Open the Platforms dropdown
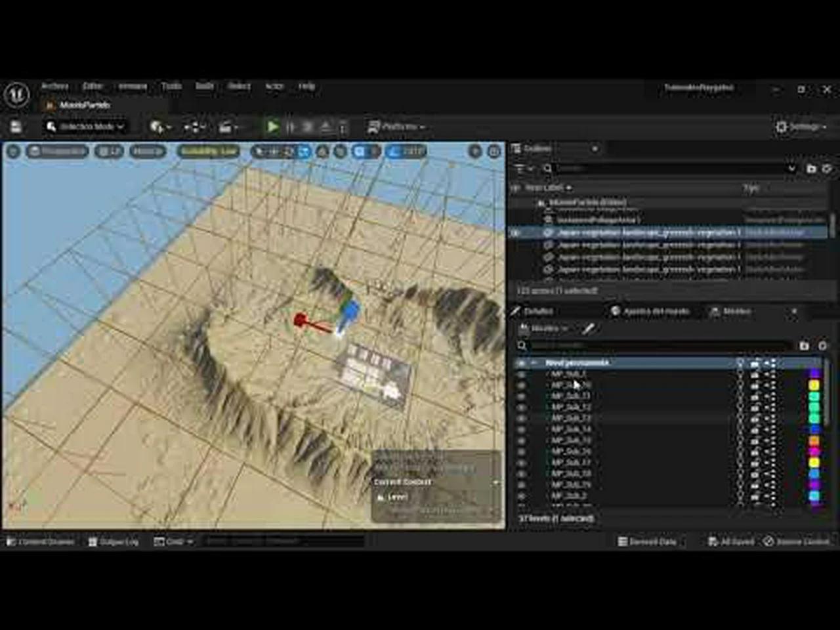 pos(396,126)
